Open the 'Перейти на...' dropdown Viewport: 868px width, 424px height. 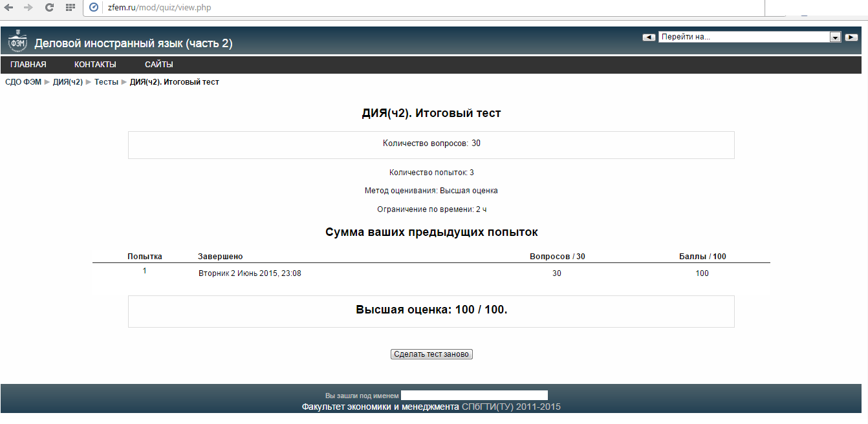(x=749, y=37)
